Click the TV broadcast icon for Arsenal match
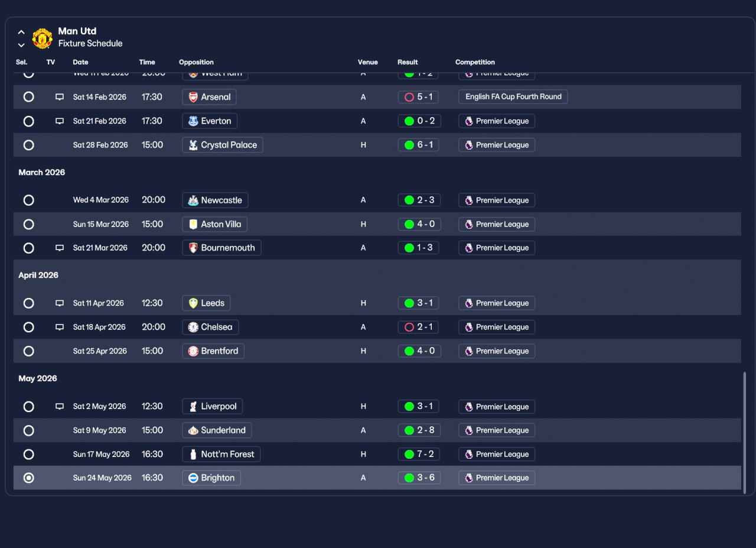 [60, 97]
